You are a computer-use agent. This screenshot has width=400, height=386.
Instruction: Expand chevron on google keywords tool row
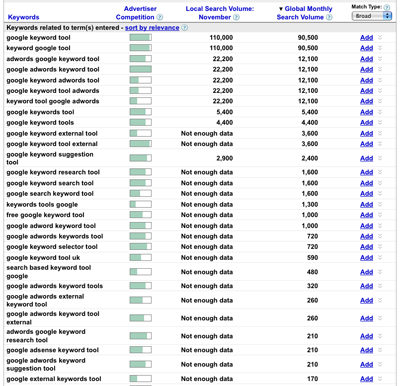pyautogui.click(x=380, y=112)
